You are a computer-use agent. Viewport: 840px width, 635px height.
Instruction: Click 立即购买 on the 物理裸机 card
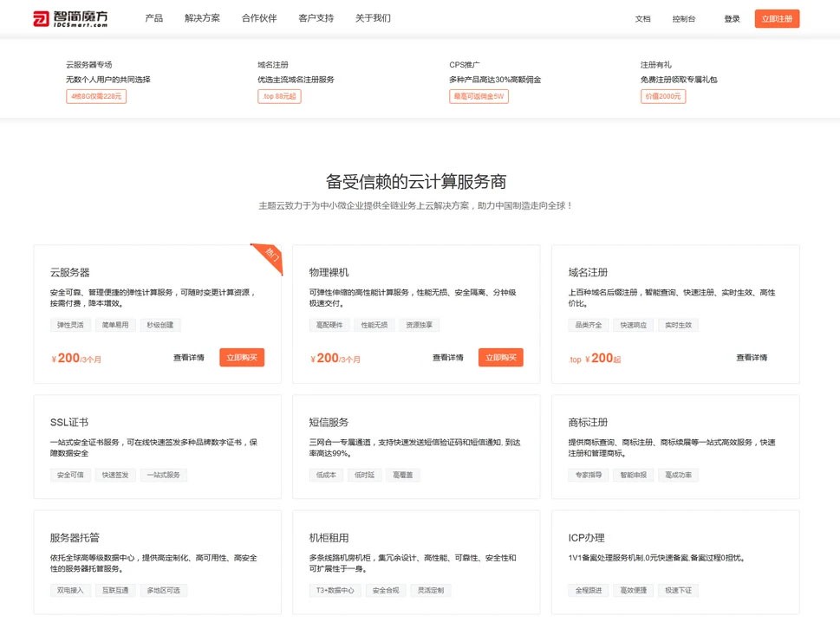501,358
